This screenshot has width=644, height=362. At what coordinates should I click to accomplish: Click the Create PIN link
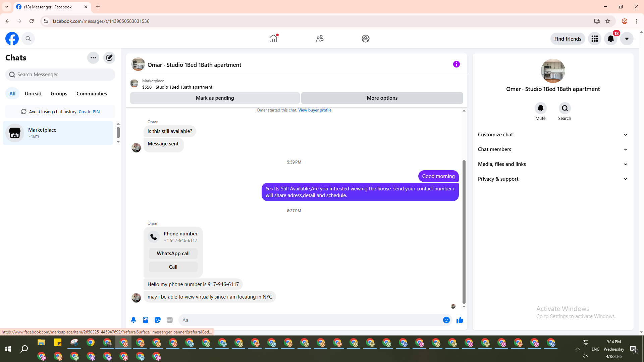[x=89, y=111]
